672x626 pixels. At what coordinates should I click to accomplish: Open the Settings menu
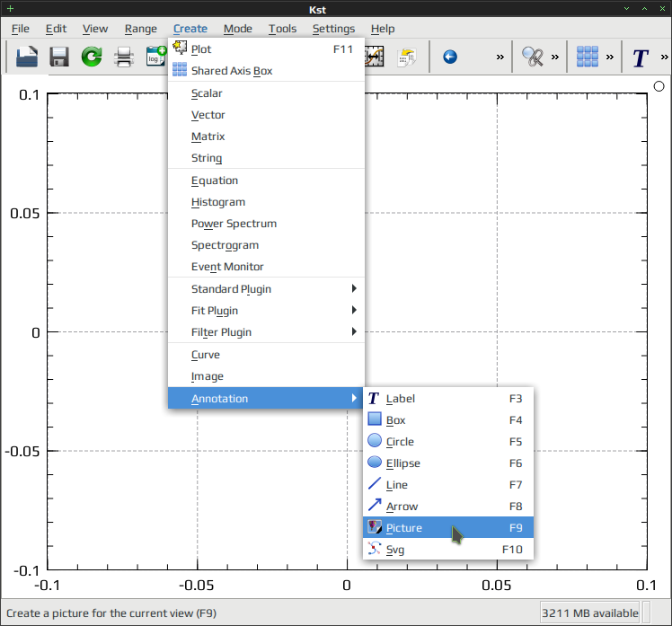[x=333, y=29]
